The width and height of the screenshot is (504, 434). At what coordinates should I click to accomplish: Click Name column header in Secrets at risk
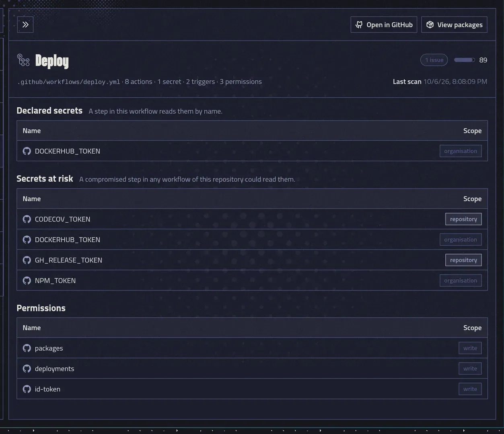31,199
